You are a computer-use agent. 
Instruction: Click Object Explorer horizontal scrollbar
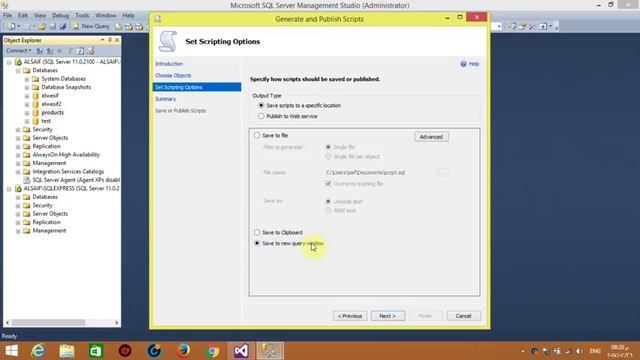[48, 323]
